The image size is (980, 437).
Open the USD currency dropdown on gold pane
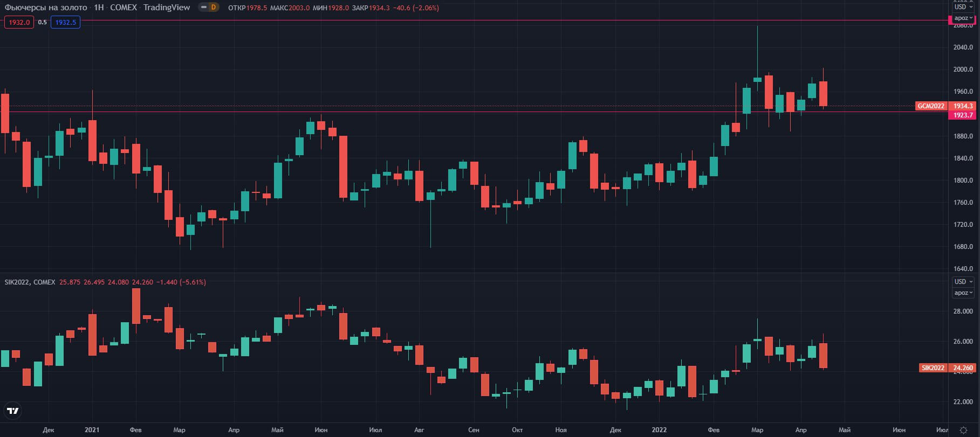[963, 7]
